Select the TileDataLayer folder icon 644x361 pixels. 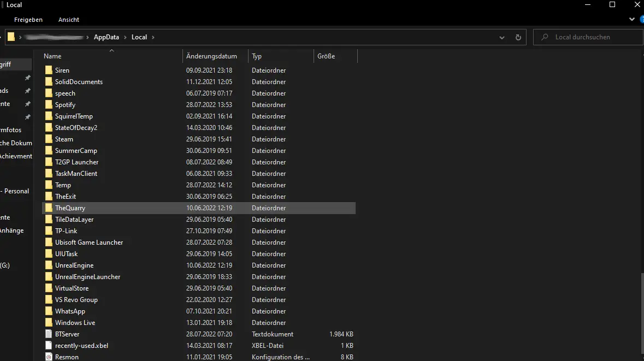pyautogui.click(x=49, y=220)
